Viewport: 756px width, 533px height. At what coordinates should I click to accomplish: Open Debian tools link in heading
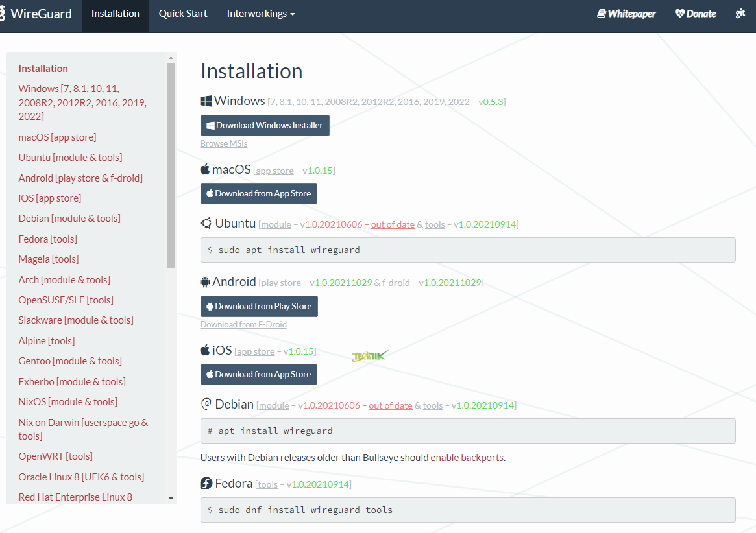coord(432,405)
